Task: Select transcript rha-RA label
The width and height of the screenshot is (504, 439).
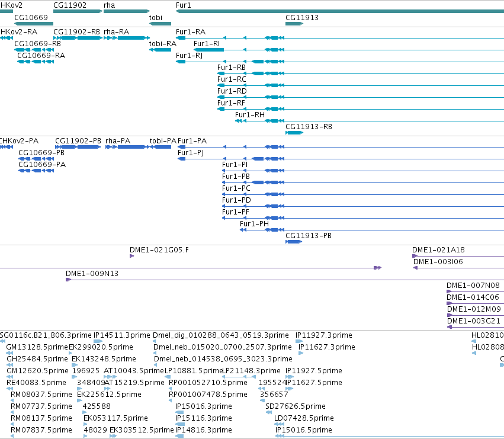Action: tap(116, 32)
